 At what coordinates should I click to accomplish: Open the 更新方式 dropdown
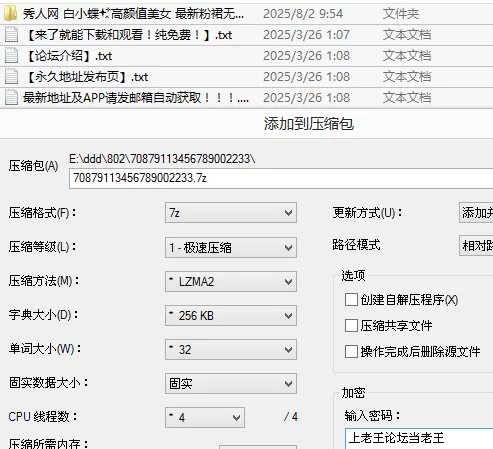476,212
